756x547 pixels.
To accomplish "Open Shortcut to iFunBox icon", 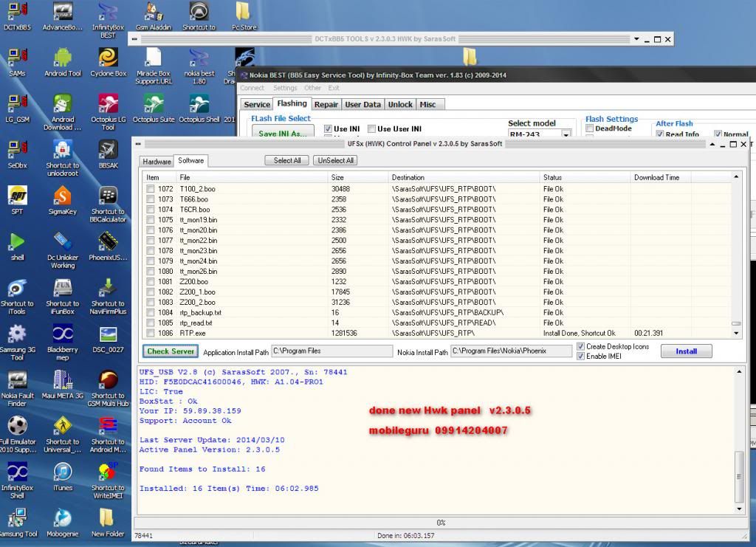I will pos(63,297).
